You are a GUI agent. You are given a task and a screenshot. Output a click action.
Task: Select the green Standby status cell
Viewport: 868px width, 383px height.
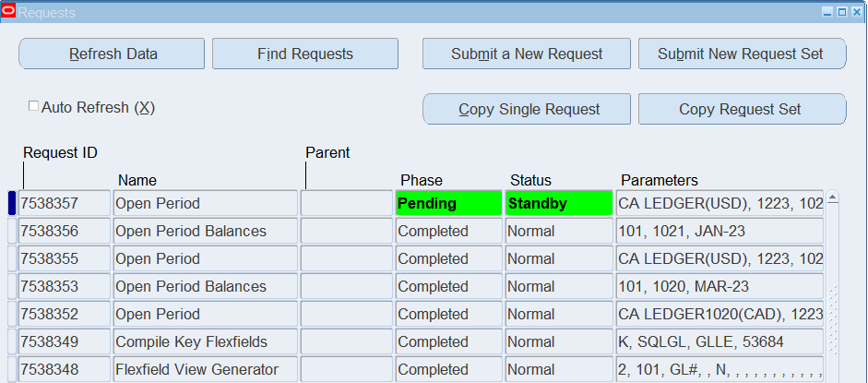pyautogui.click(x=559, y=203)
